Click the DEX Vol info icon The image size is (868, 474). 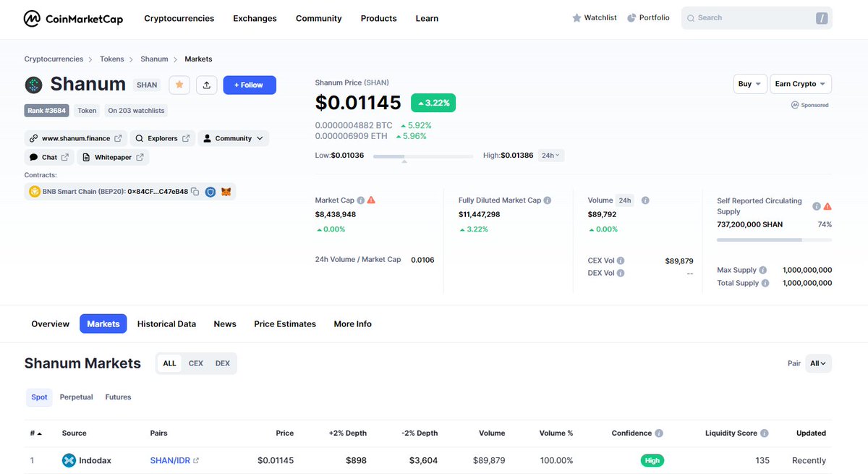pyautogui.click(x=621, y=273)
